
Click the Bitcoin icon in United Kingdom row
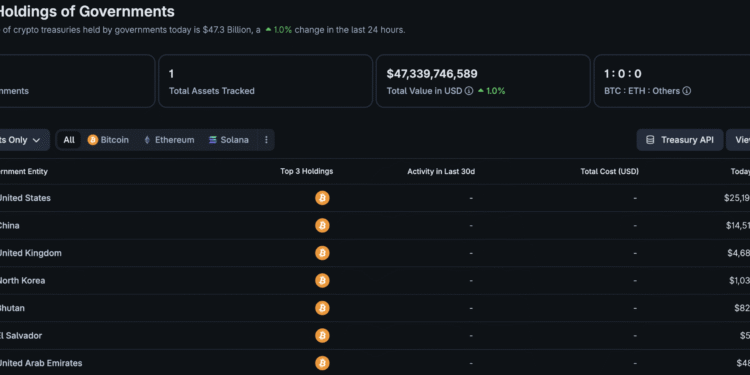[x=322, y=253]
